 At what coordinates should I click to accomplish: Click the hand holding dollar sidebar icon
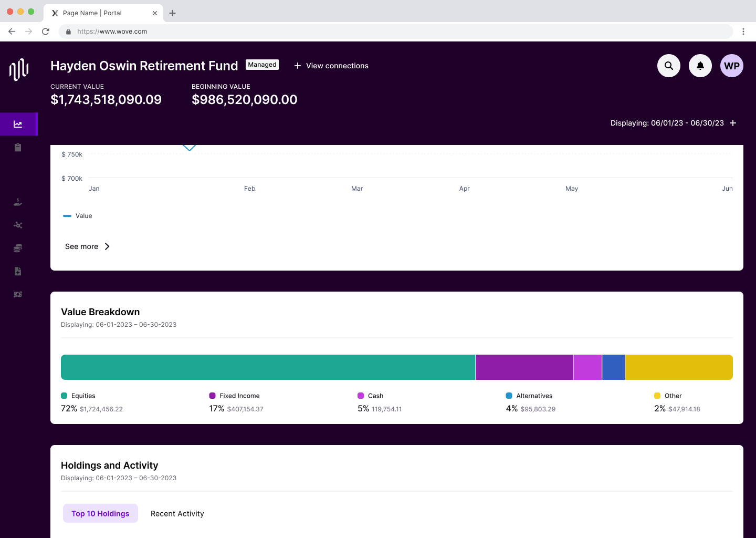pos(18,202)
